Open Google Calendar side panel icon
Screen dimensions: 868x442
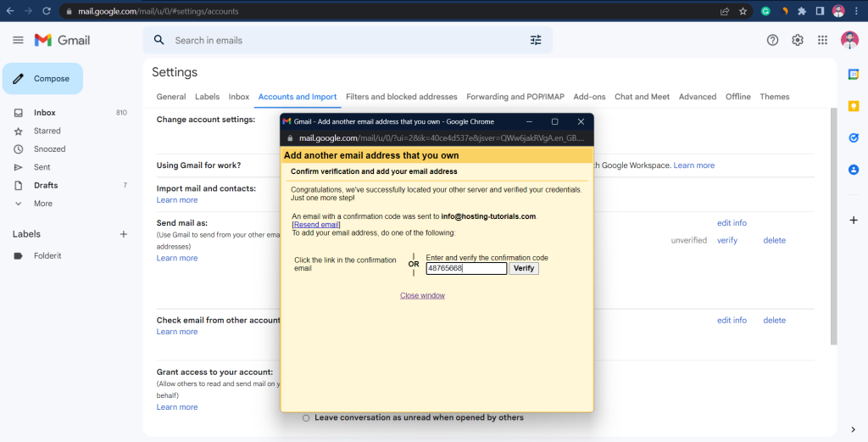(853, 74)
